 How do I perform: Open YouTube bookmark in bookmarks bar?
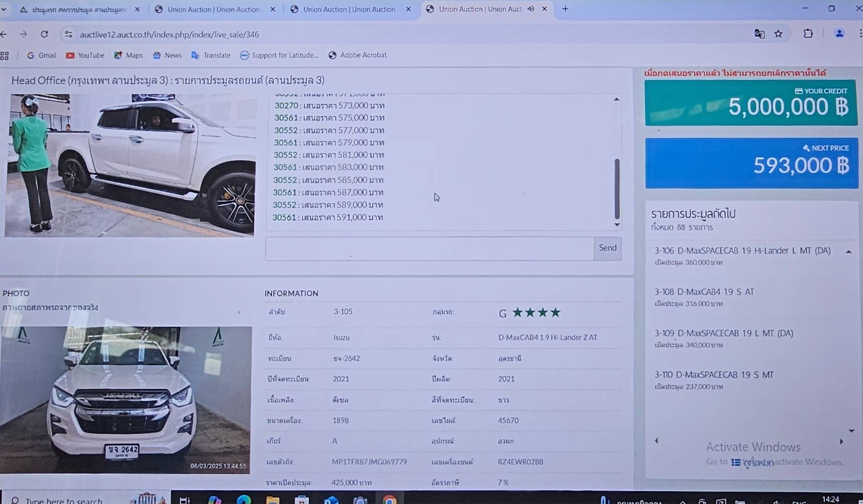click(85, 55)
